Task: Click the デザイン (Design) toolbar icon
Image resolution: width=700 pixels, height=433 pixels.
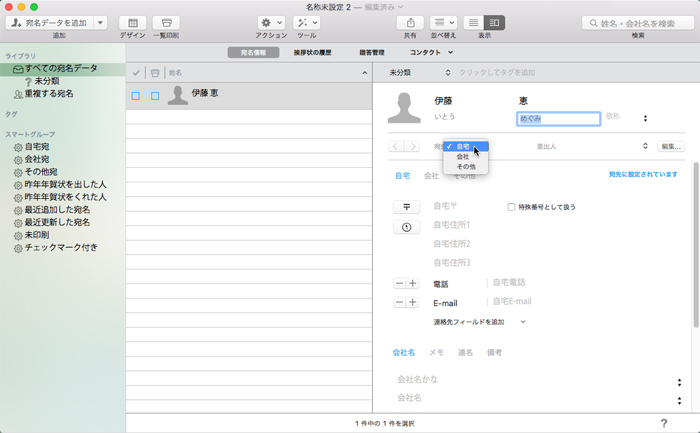Action: click(132, 22)
